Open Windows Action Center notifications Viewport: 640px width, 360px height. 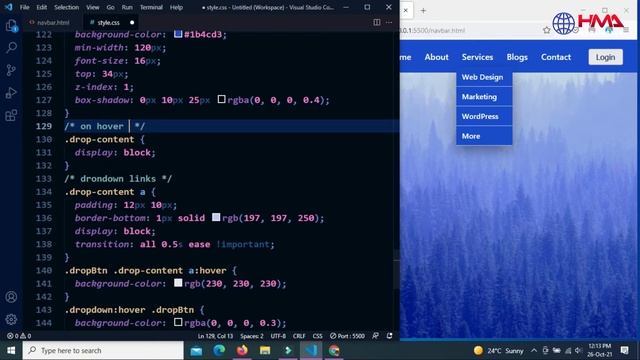pos(624,351)
